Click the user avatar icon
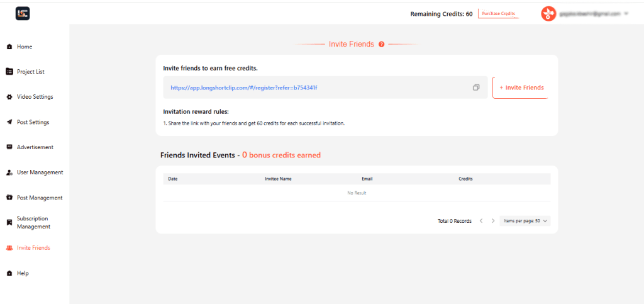Viewport: 644px width, 304px height. (x=548, y=13)
